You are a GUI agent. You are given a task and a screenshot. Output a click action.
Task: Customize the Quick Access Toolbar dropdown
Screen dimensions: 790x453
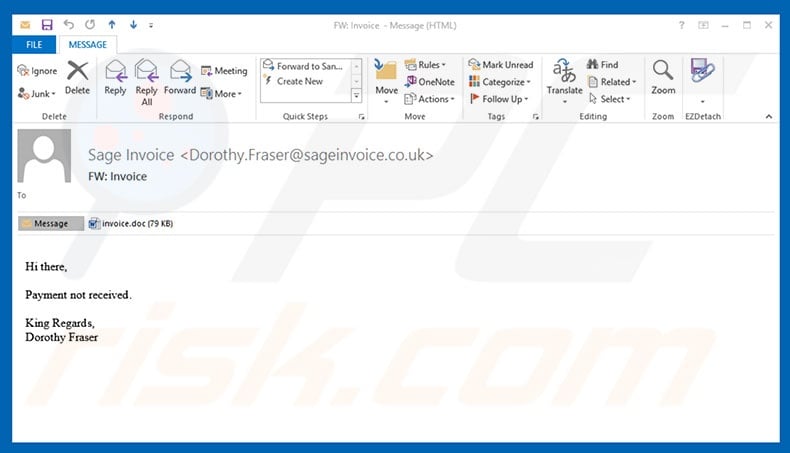(x=151, y=25)
